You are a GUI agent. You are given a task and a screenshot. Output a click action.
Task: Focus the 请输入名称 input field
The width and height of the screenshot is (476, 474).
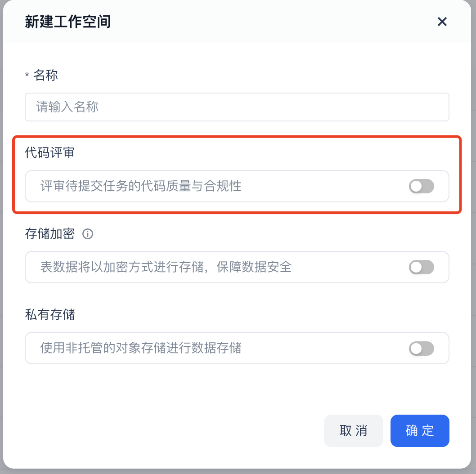pyautogui.click(x=237, y=107)
